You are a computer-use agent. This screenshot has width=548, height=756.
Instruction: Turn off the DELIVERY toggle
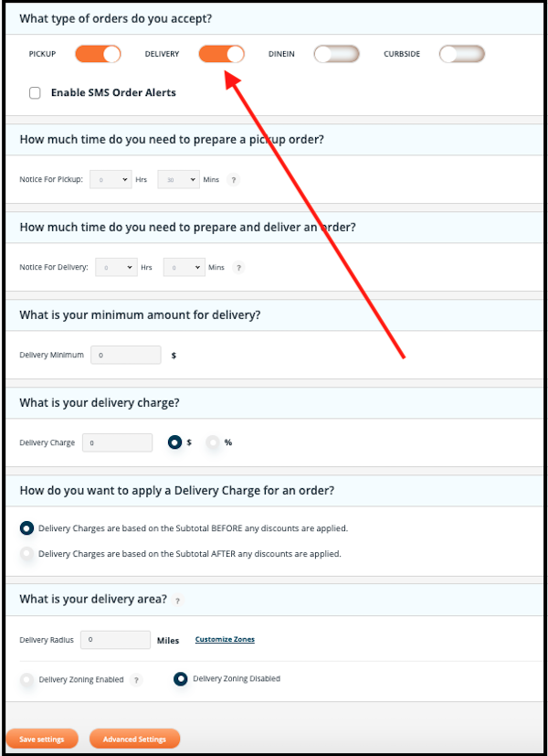[221, 54]
